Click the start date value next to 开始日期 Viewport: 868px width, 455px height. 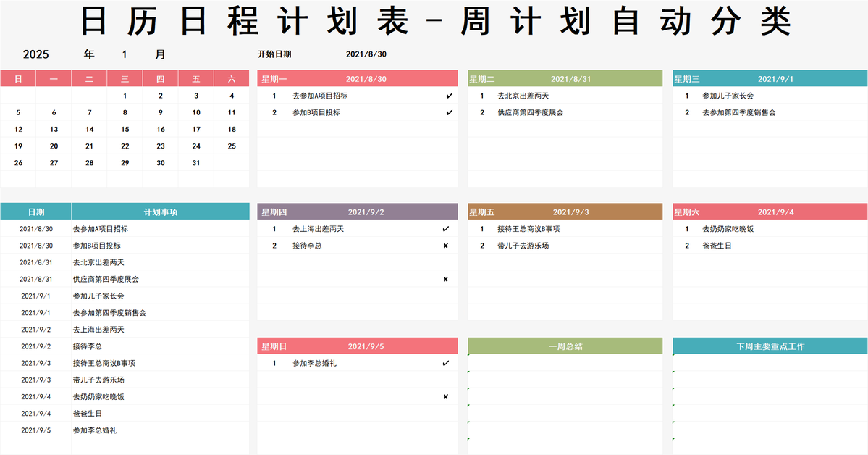366,54
